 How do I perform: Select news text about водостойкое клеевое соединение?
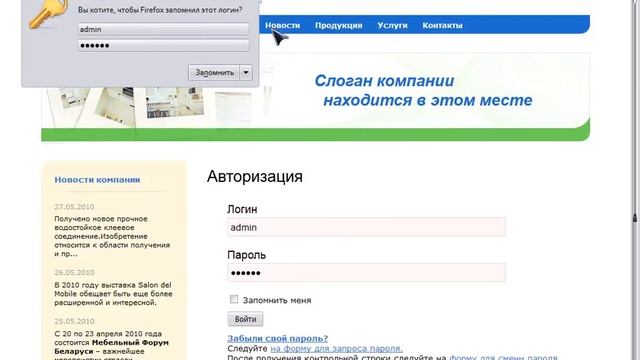point(112,236)
